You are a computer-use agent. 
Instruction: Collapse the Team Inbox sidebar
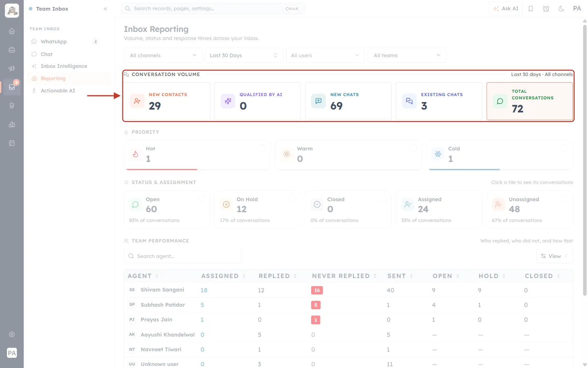click(105, 9)
